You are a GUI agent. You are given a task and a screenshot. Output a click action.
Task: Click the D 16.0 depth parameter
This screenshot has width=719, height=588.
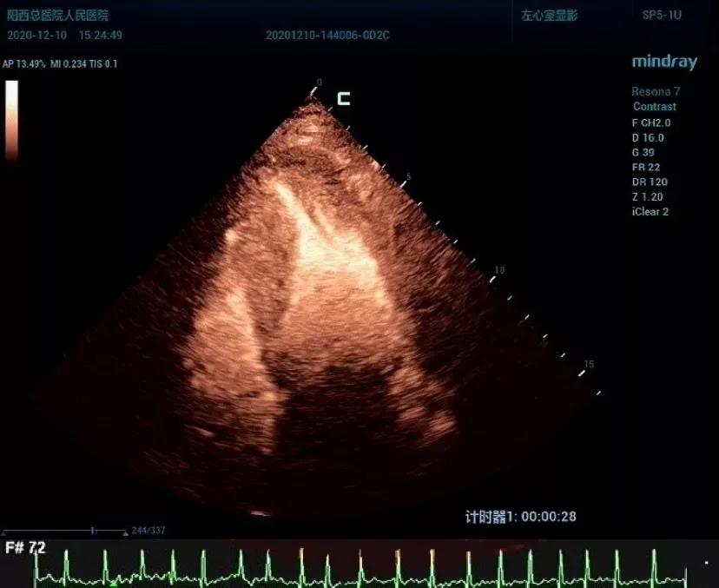pos(648,137)
